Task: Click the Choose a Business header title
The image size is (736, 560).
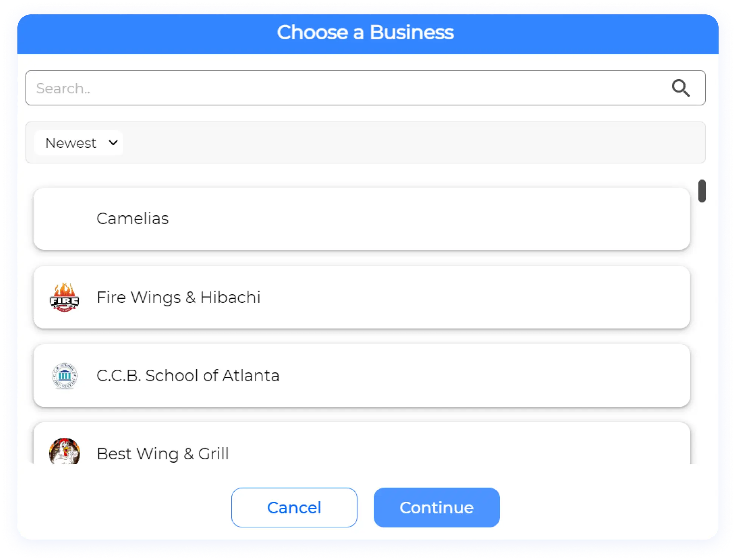Action: (x=365, y=33)
